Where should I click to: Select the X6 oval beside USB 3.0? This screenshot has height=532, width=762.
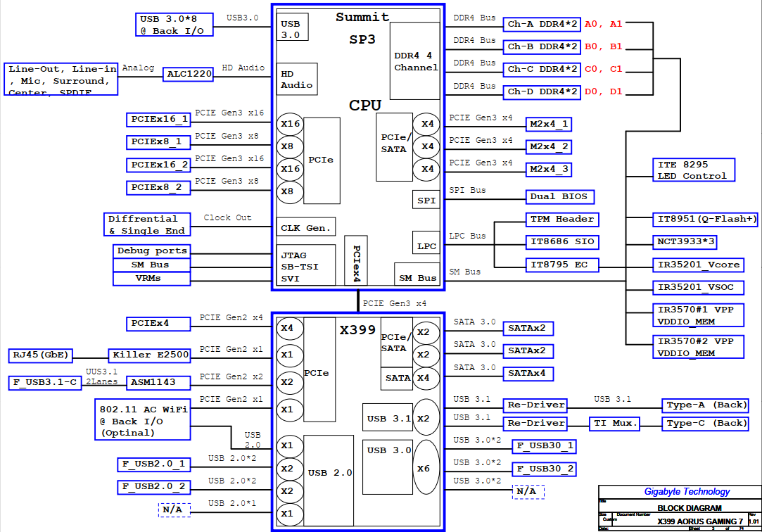tap(426, 467)
